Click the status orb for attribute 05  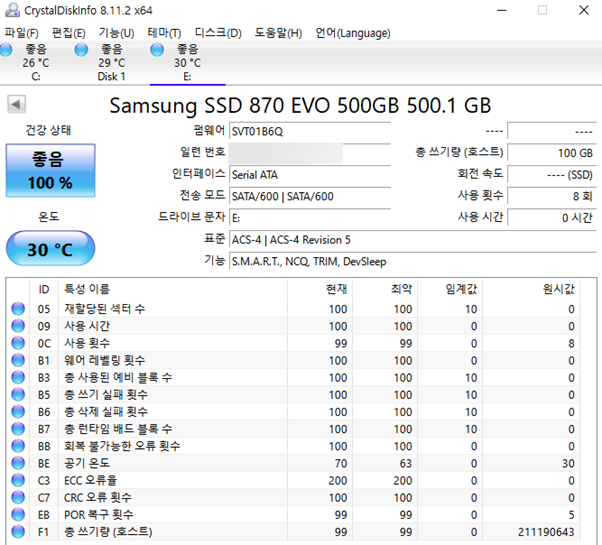pos(18,309)
